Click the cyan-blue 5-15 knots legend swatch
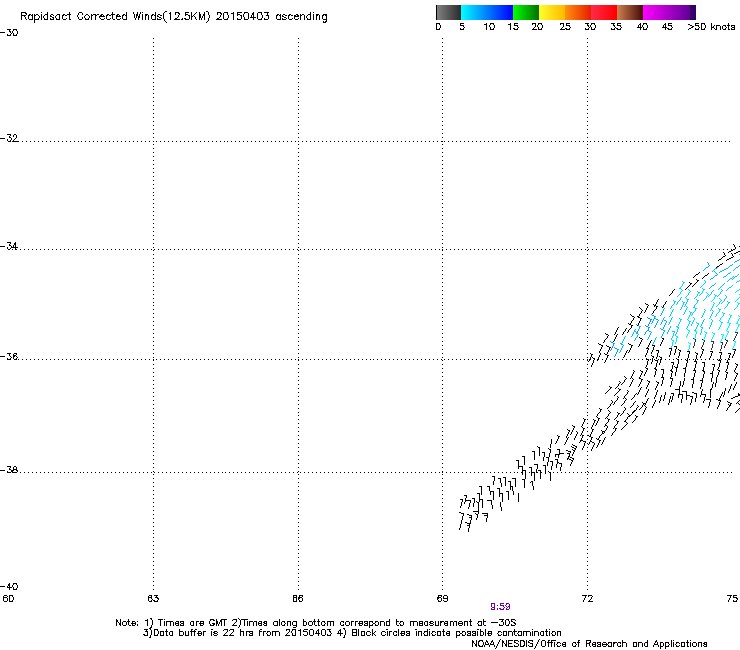This screenshot has width=740, height=650. click(487, 12)
